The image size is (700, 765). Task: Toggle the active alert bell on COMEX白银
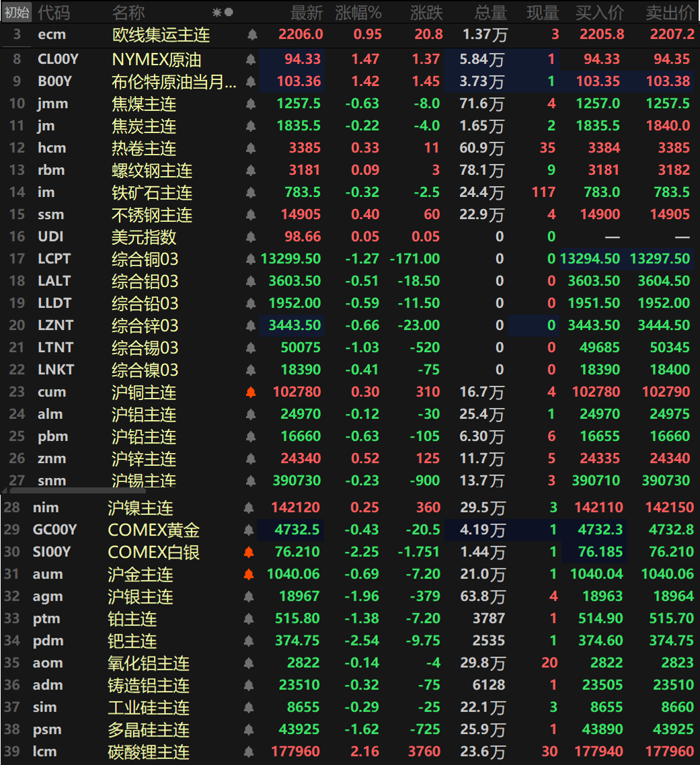coord(249,553)
